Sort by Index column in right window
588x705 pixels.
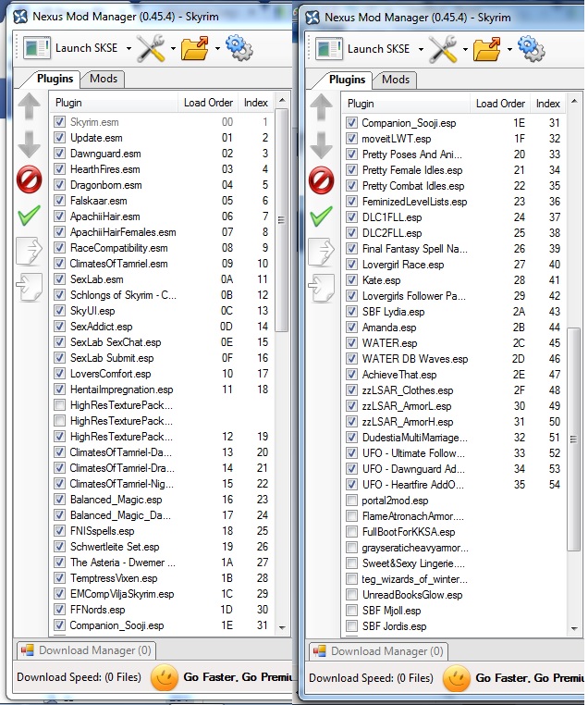click(x=547, y=104)
